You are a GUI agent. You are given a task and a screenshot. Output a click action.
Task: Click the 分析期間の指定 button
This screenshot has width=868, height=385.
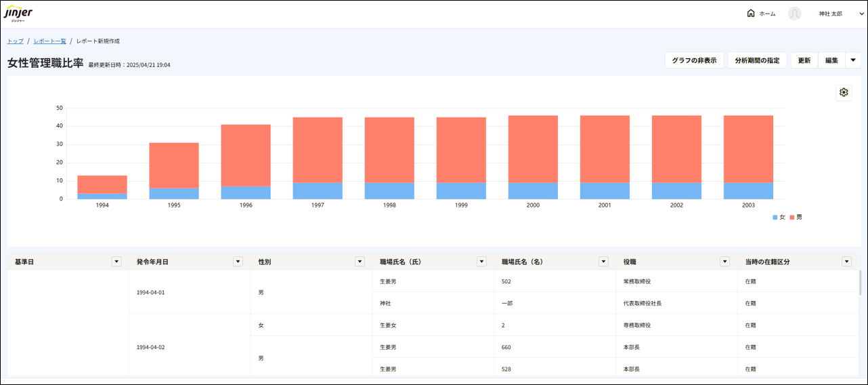[757, 60]
